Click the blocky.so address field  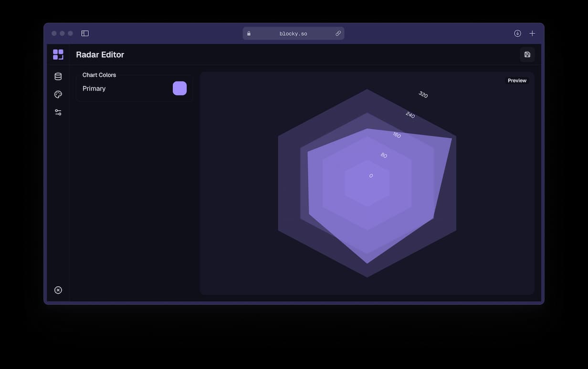click(294, 33)
